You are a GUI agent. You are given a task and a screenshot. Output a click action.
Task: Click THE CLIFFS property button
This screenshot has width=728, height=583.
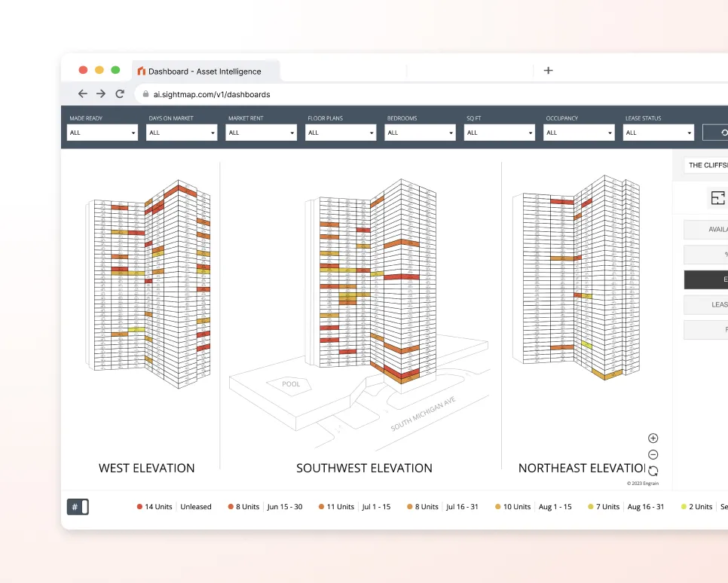point(707,164)
